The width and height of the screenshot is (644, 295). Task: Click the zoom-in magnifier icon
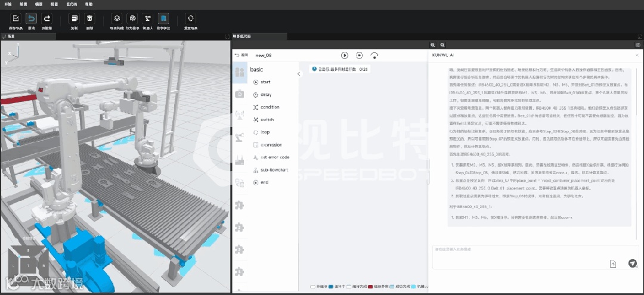pyautogui.click(x=433, y=45)
